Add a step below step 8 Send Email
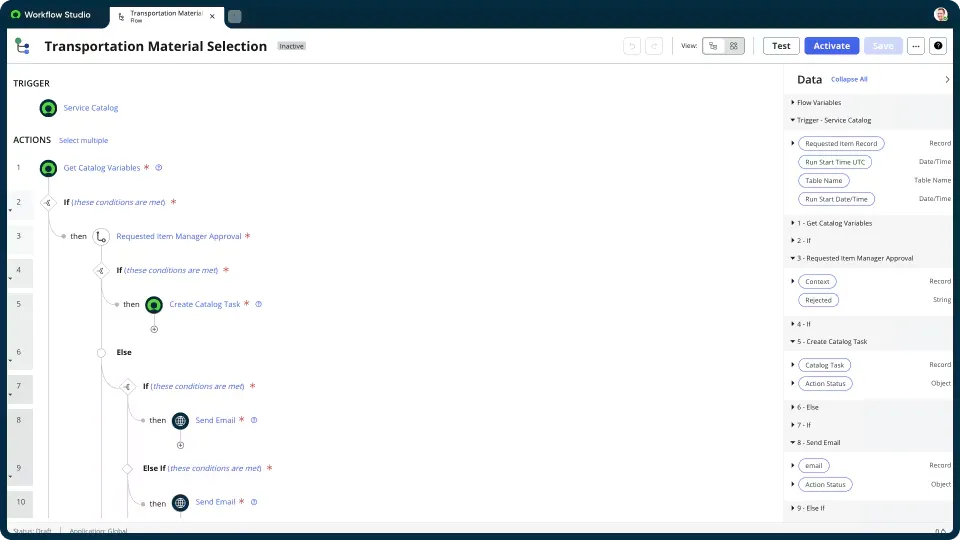960x540 pixels. pyautogui.click(x=181, y=445)
